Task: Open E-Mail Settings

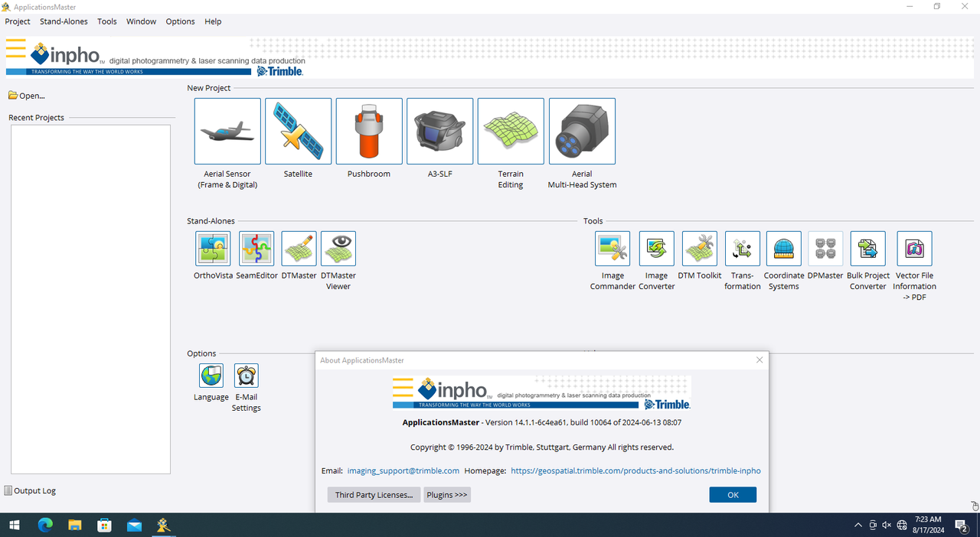Action: pyautogui.click(x=247, y=376)
